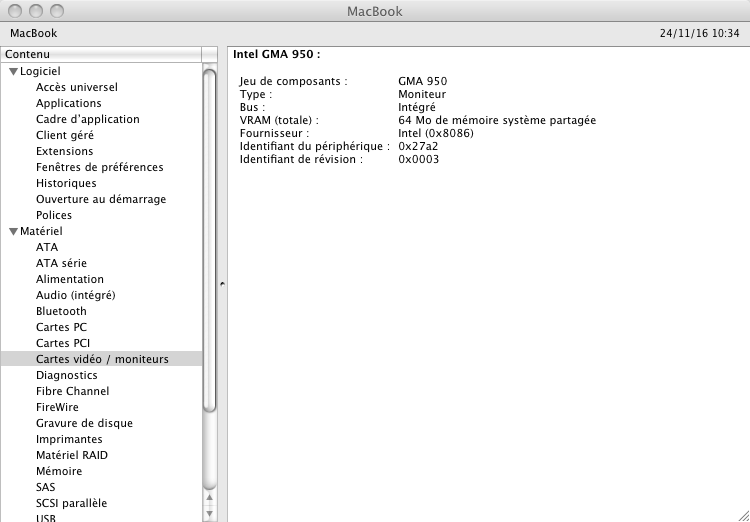Open the Imprimantes entry

69,439
